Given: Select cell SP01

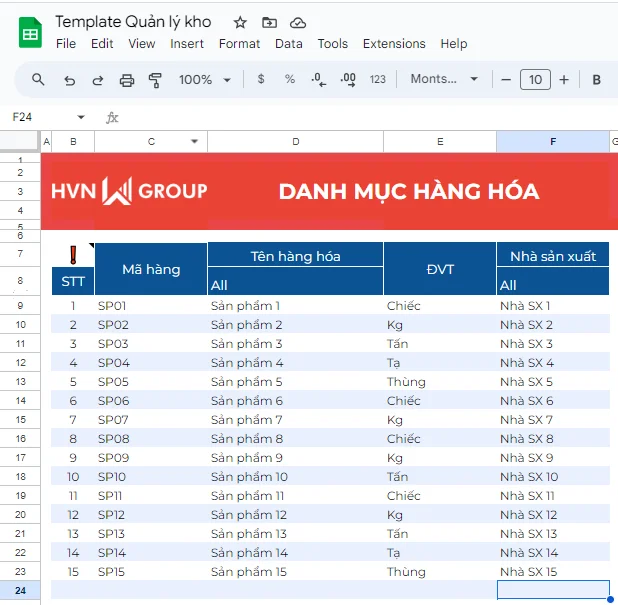Looking at the screenshot, I should tap(151, 306).
